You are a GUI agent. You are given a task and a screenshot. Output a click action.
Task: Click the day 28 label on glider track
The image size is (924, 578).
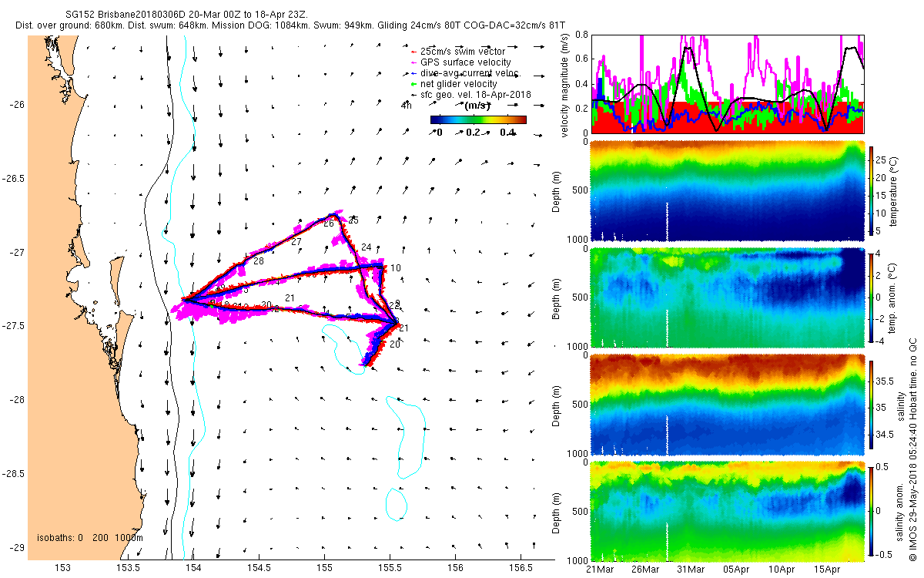[259, 261]
